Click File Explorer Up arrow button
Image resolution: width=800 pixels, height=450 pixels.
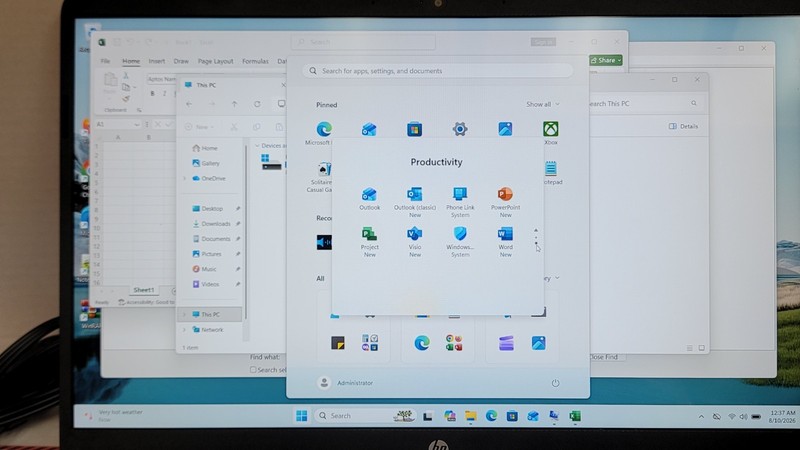click(234, 104)
